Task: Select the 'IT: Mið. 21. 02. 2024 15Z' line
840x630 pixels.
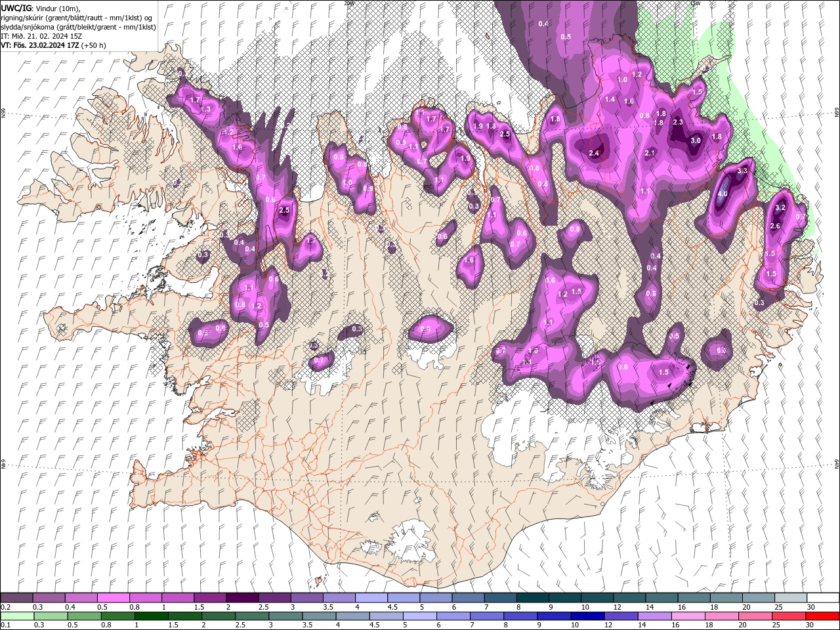Action: click(x=41, y=36)
